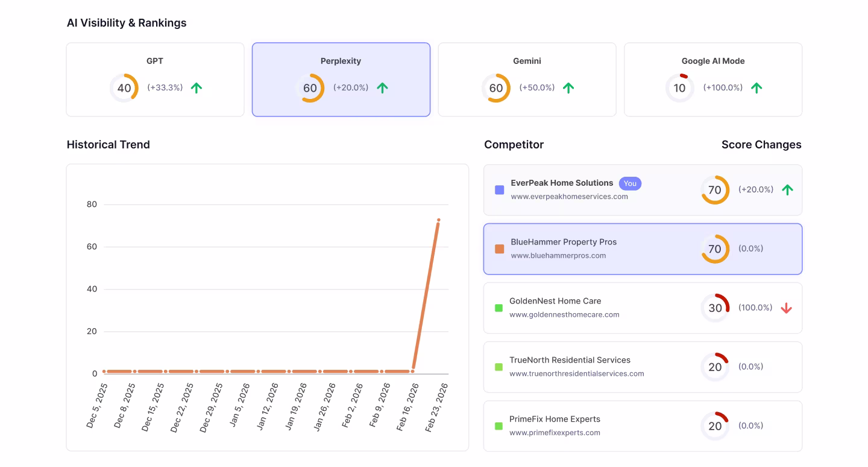Click EverPeak's score gauge showing 70
This screenshot has width=868, height=467.
tap(715, 189)
